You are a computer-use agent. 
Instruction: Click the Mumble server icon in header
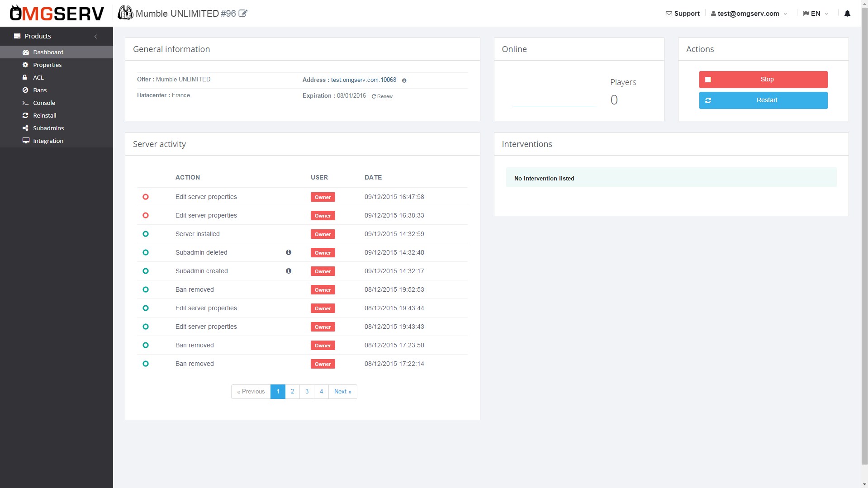coord(125,13)
